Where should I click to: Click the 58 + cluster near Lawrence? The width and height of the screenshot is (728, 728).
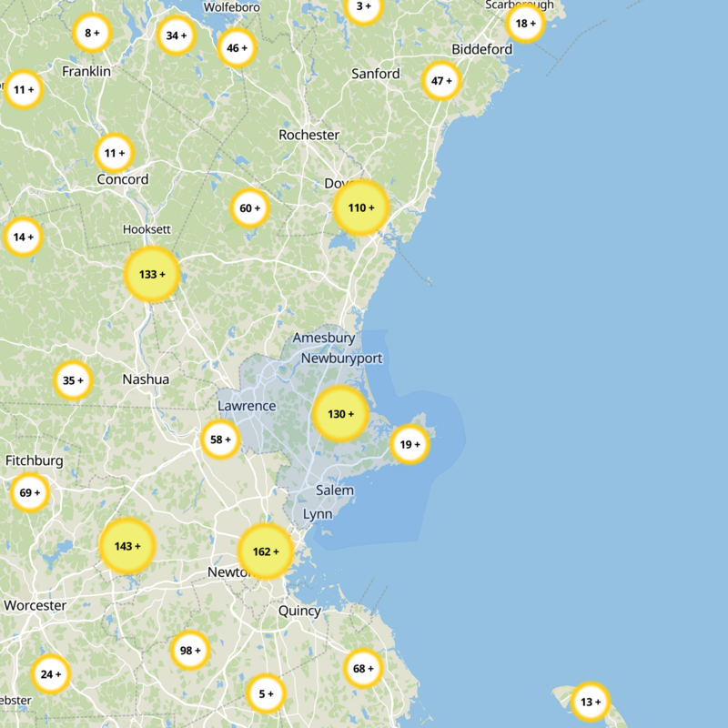tap(220, 440)
